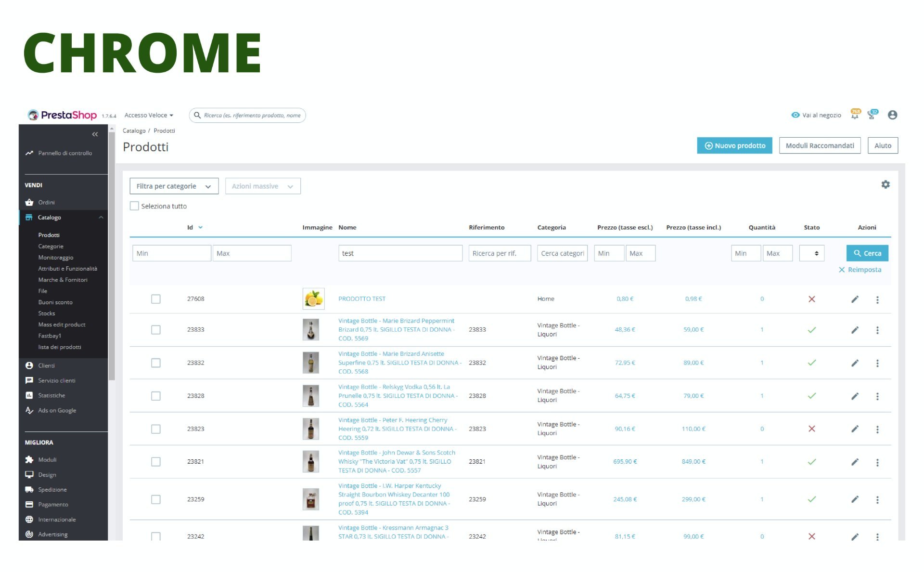Image resolution: width=924 pixels, height=572 pixels.
Task: Open the Stato filter select box
Action: (811, 253)
